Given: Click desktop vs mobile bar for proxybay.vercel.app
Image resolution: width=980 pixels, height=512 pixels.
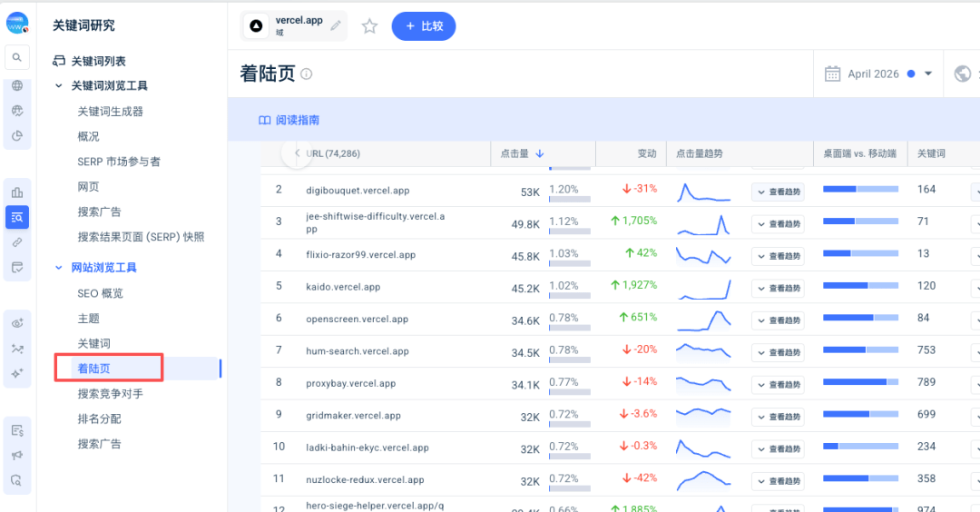Looking at the screenshot, I should pos(860,382).
